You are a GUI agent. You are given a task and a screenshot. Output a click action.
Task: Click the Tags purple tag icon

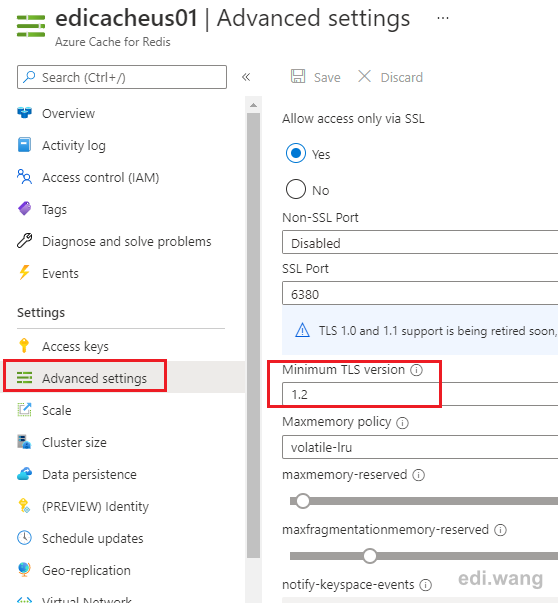click(25, 209)
